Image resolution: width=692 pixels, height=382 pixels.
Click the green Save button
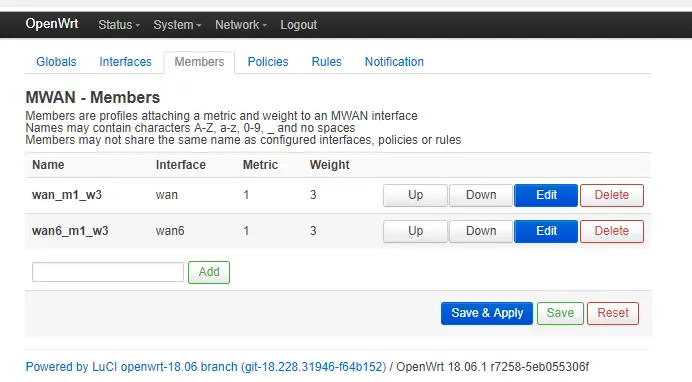click(560, 313)
